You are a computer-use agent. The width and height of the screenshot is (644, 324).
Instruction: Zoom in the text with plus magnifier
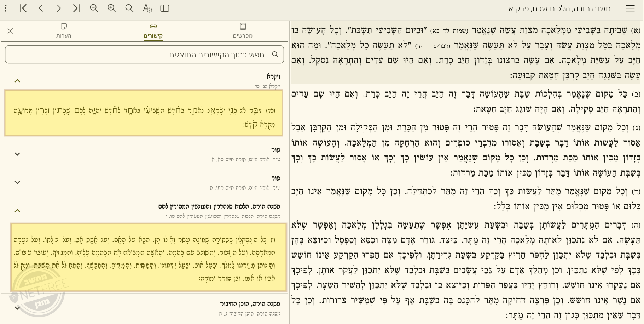112,8
